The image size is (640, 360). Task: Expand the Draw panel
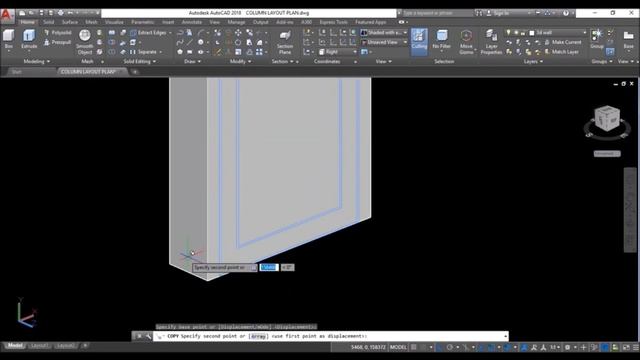pyautogui.click(x=192, y=61)
